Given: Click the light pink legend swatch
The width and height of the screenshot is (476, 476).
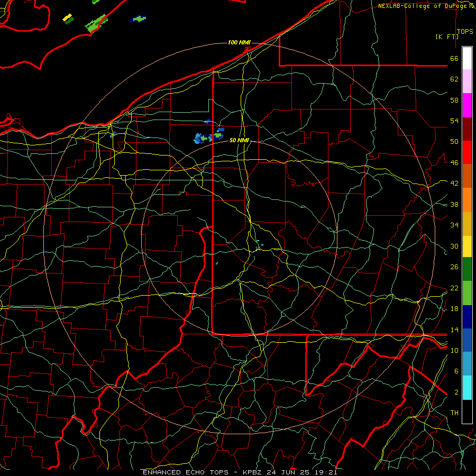Looking at the screenshot, I should [467, 81].
